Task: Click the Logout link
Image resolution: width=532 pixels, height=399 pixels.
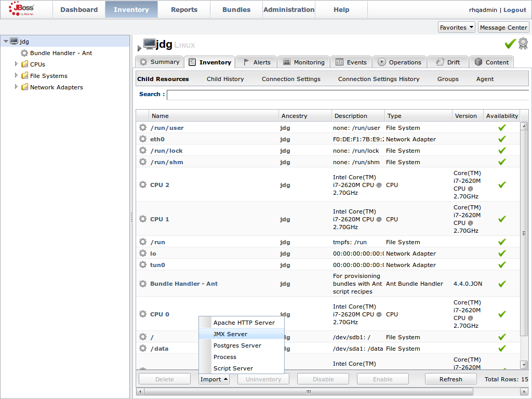Action: pos(514,10)
